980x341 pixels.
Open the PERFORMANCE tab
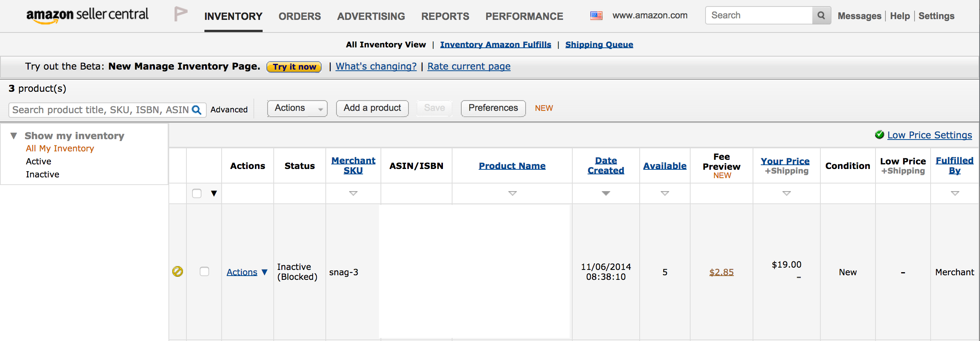click(x=524, y=16)
